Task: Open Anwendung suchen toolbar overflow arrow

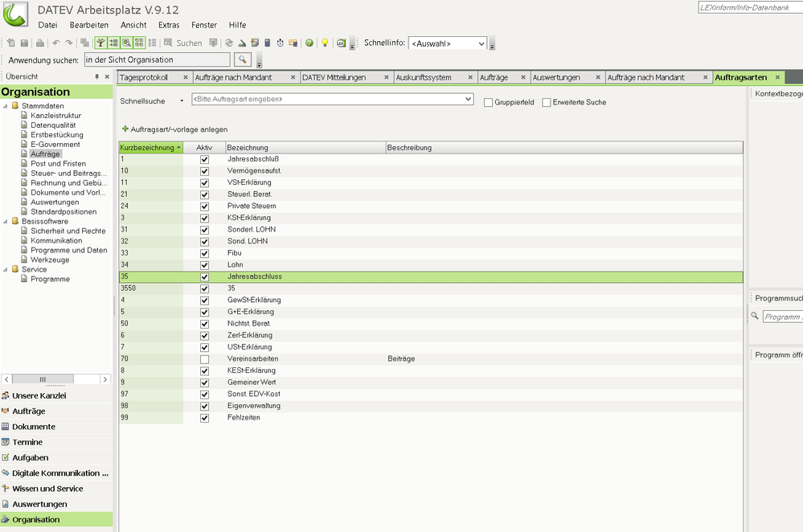Action: coord(259,62)
